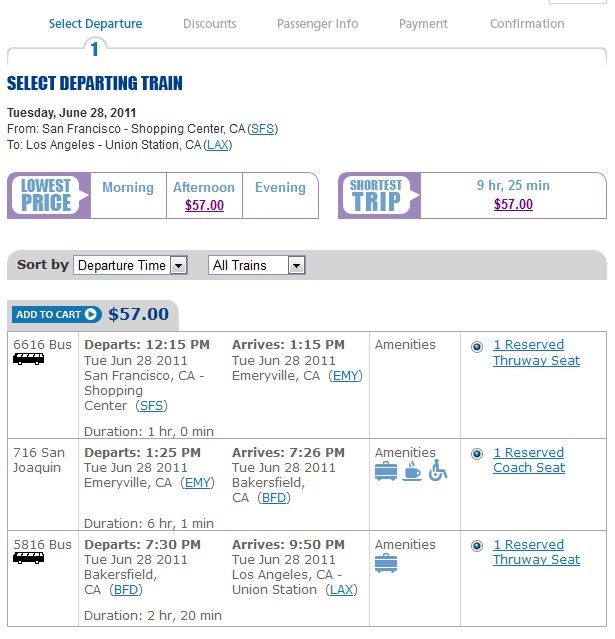Screen dimensions: 615x639
Task: Open the Passenger Info step tab
Action: tap(317, 24)
